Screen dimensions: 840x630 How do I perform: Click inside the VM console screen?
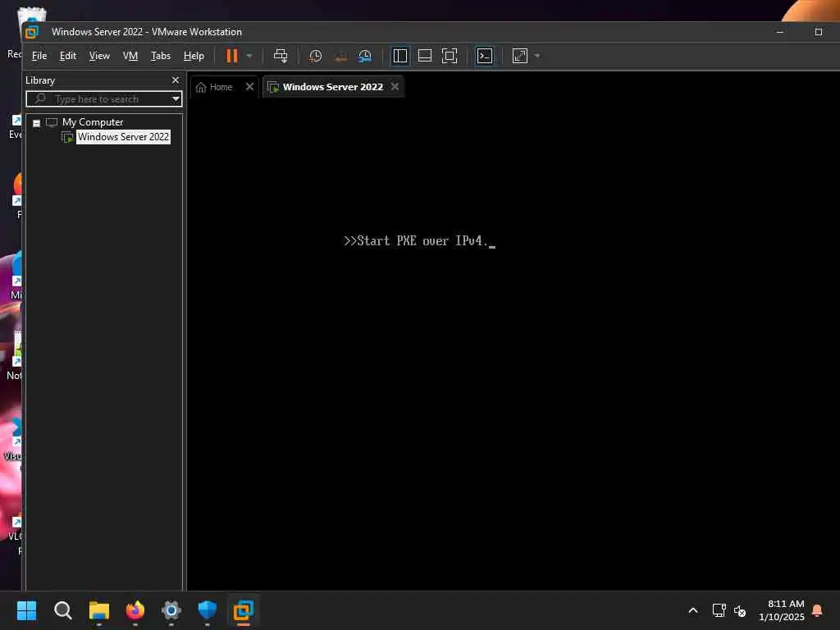point(514,343)
